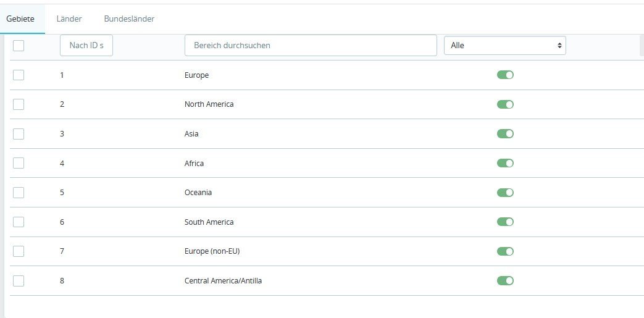Toggle North America status switch
The height and width of the screenshot is (318, 644).
tap(505, 104)
